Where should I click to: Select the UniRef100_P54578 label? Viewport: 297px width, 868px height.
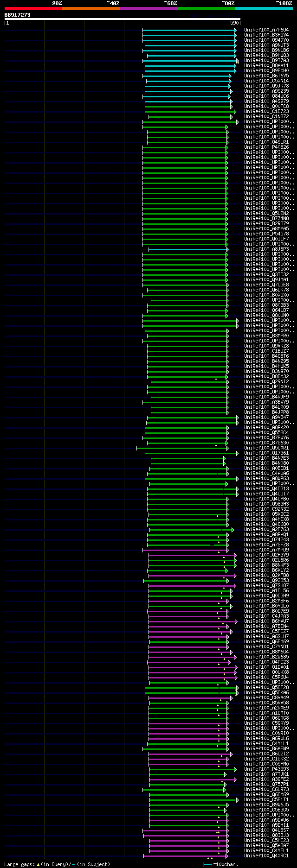pyautogui.click(x=266, y=234)
